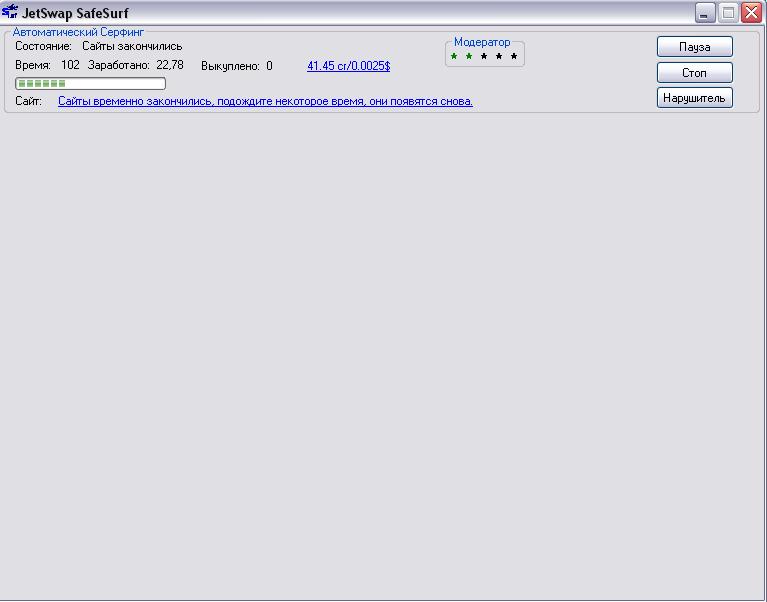Report site via Нарушитель button

[695, 98]
